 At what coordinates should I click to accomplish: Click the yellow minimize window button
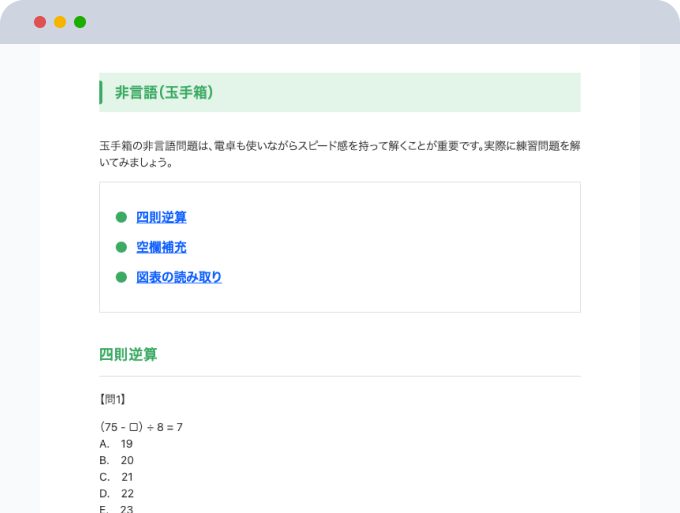coord(60,22)
